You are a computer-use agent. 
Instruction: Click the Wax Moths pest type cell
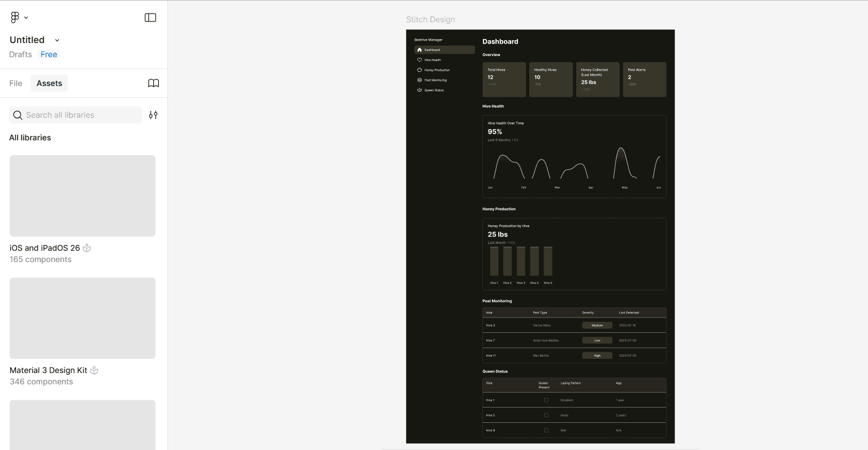pos(541,355)
